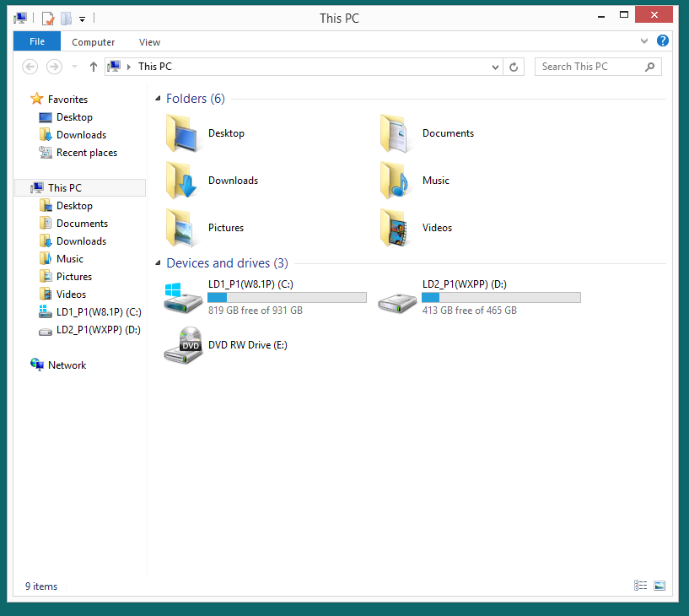Open the File menu tab
Image resolution: width=689 pixels, height=616 pixels.
coord(37,41)
